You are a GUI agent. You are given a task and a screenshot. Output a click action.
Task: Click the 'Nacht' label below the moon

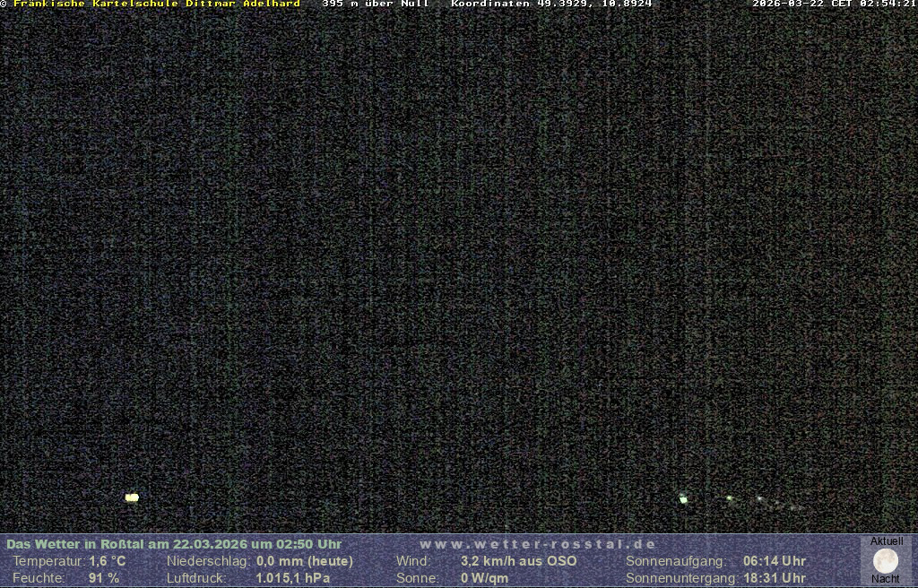tap(886, 579)
